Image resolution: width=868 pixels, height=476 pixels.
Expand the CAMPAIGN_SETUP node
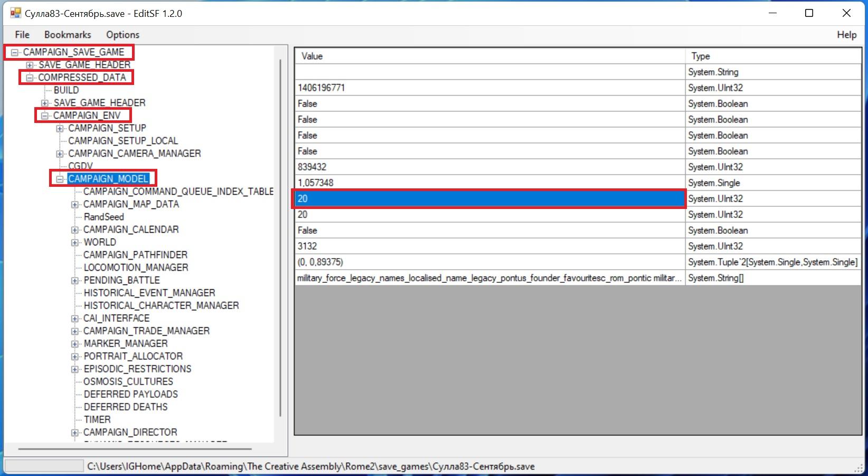tap(60, 129)
